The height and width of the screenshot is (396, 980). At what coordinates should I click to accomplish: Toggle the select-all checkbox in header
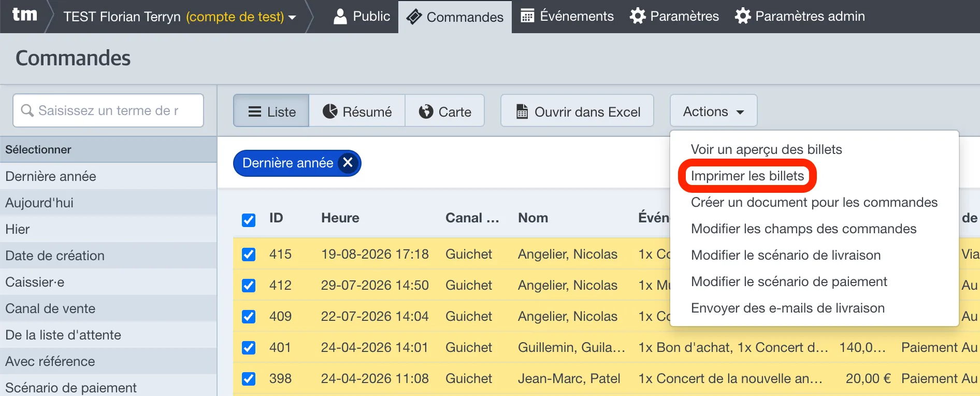coord(249,220)
